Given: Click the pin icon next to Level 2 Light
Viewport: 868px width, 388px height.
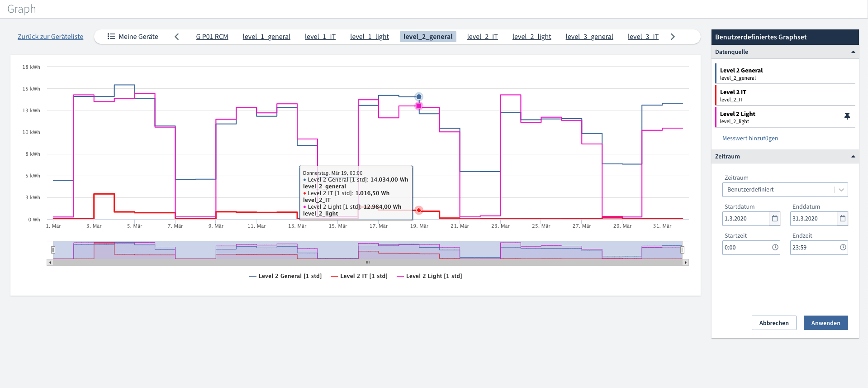Looking at the screenshot, I should coord(847,116).
